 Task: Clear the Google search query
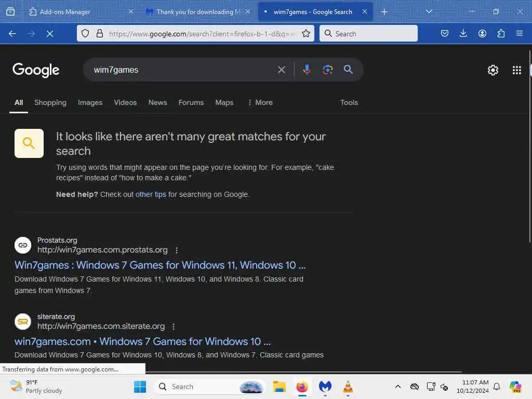(x=281, y=70)
